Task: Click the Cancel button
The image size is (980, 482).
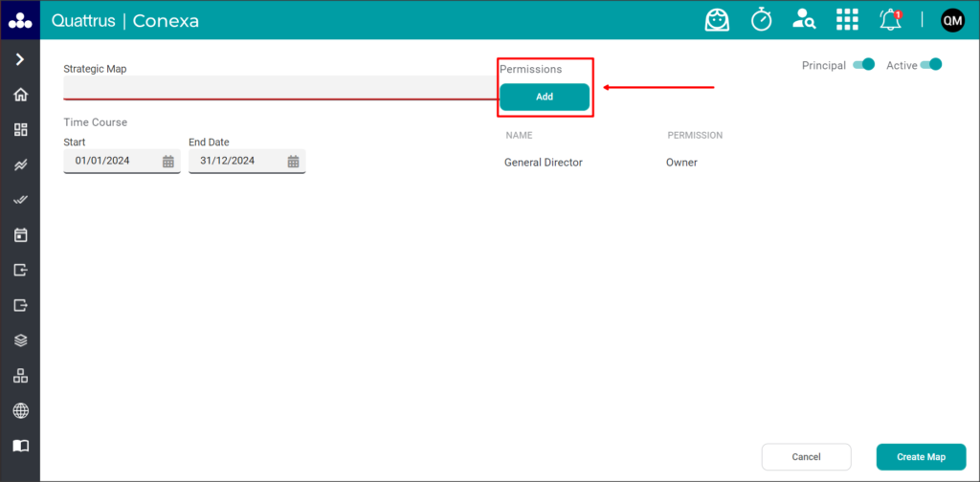Action: click(806, 457)
